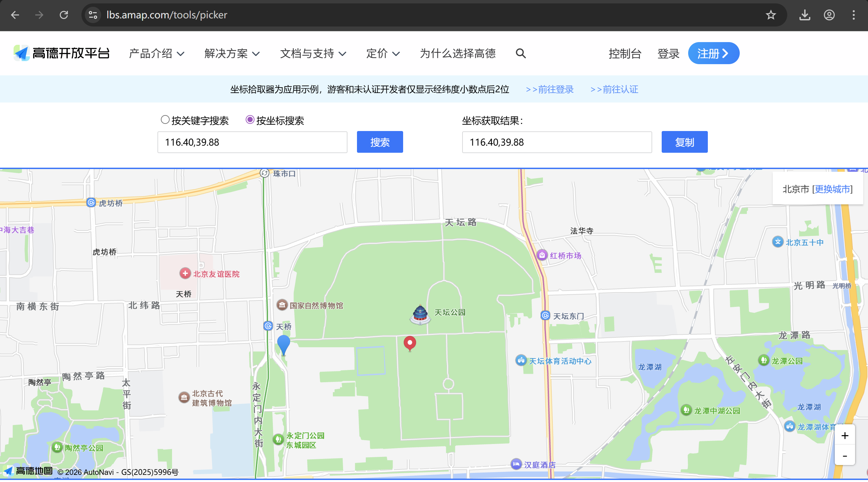Click the 陶然亭路 road label

[83, 376]
